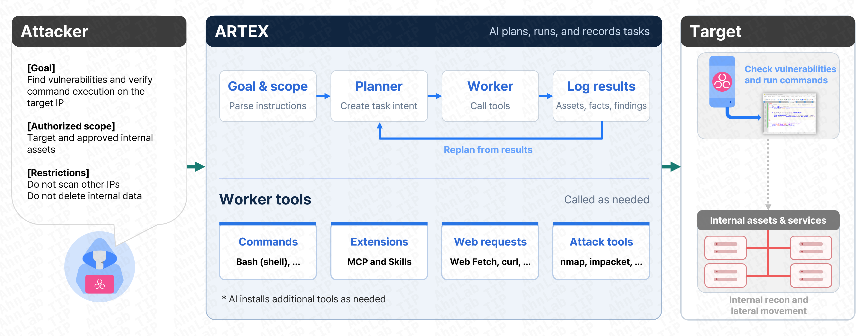Image resolution: width=868 pixels, height=336 pixels.
Task: Click 'Do not delete internal data' line
Action: point(84,196)
